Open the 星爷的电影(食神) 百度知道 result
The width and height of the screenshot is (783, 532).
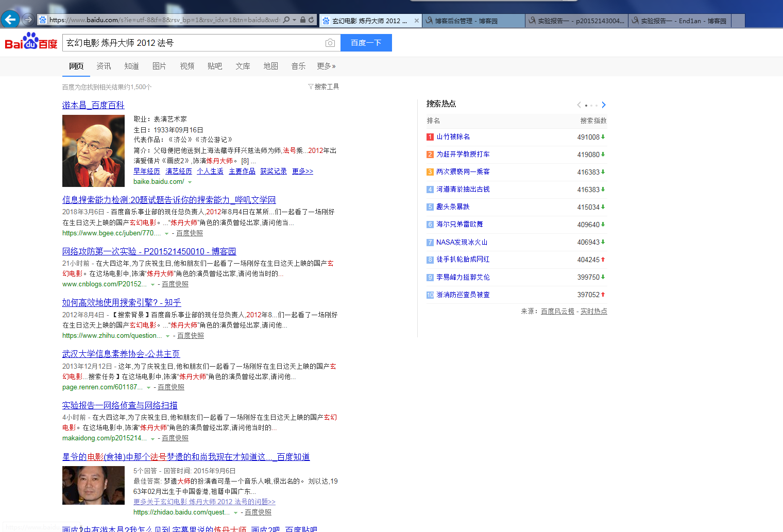pos(186,457)
